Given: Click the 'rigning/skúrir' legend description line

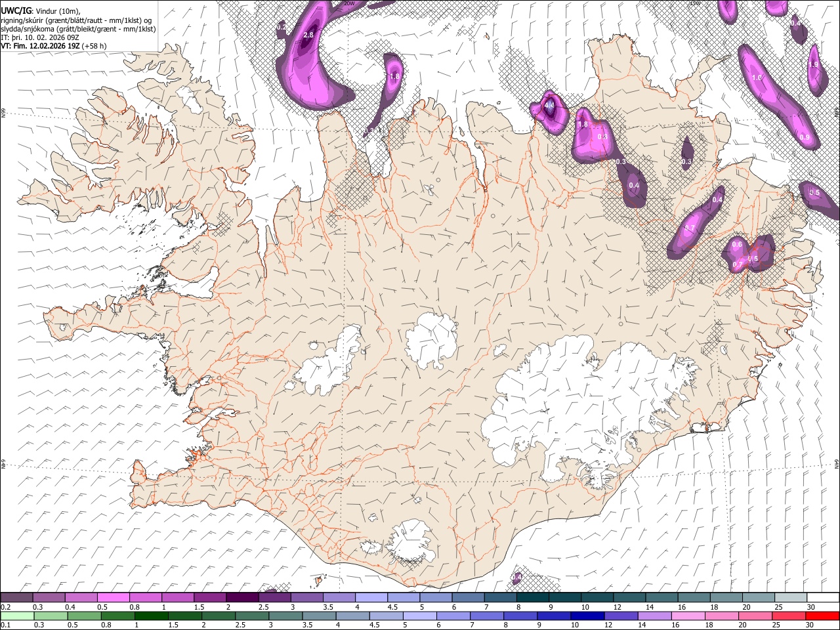Looking at the screenshot, I should (77, 20).
